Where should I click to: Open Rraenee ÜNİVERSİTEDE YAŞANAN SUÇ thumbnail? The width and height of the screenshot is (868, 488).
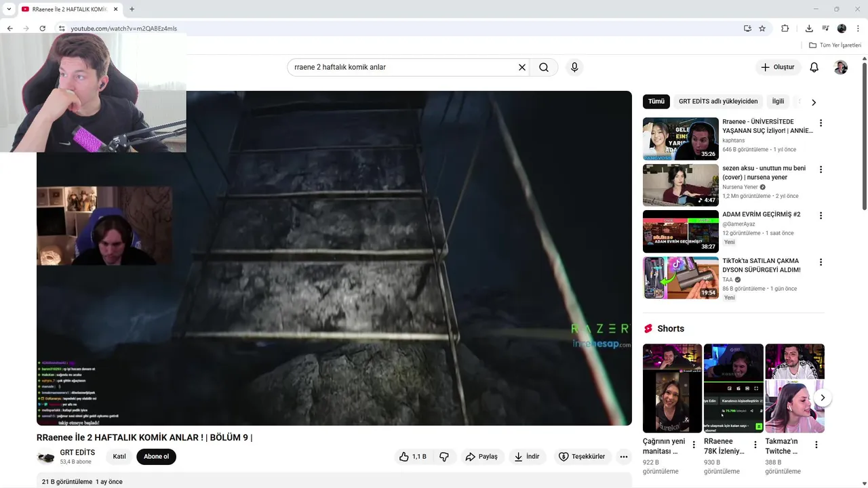coord(681,139)
